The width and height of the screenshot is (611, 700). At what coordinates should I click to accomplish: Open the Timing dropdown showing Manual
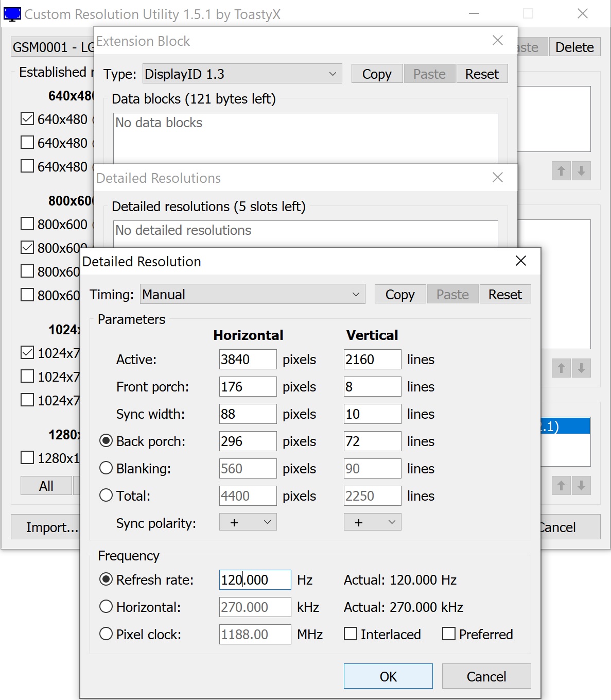point(252,294)
